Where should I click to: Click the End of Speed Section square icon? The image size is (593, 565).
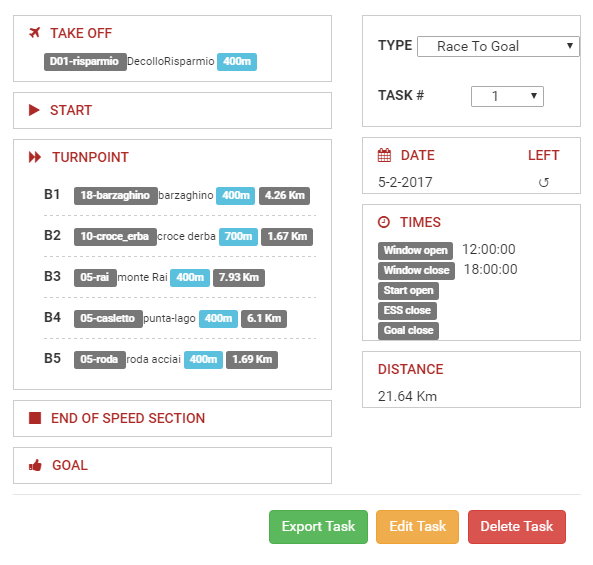pyautogui.click(x=35, y=418)
